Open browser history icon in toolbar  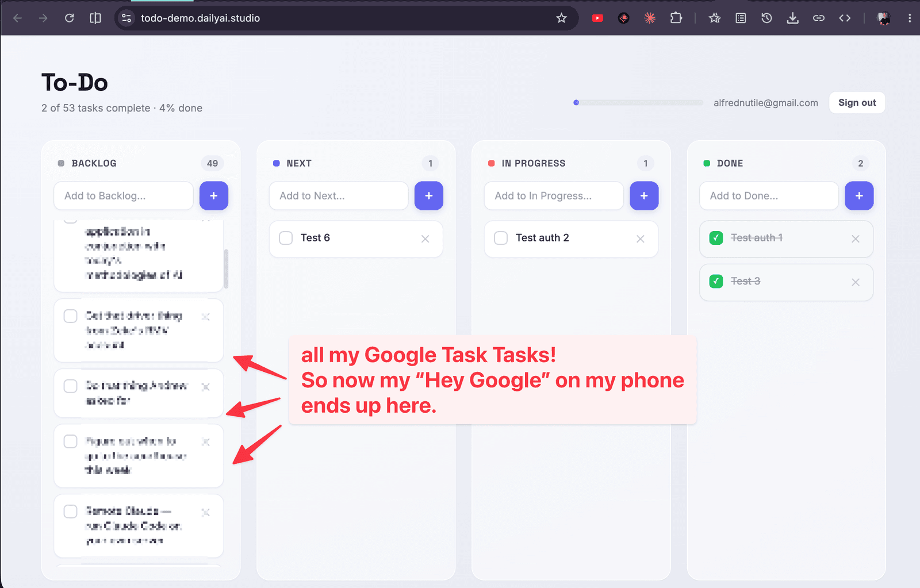tap(766, 18)
